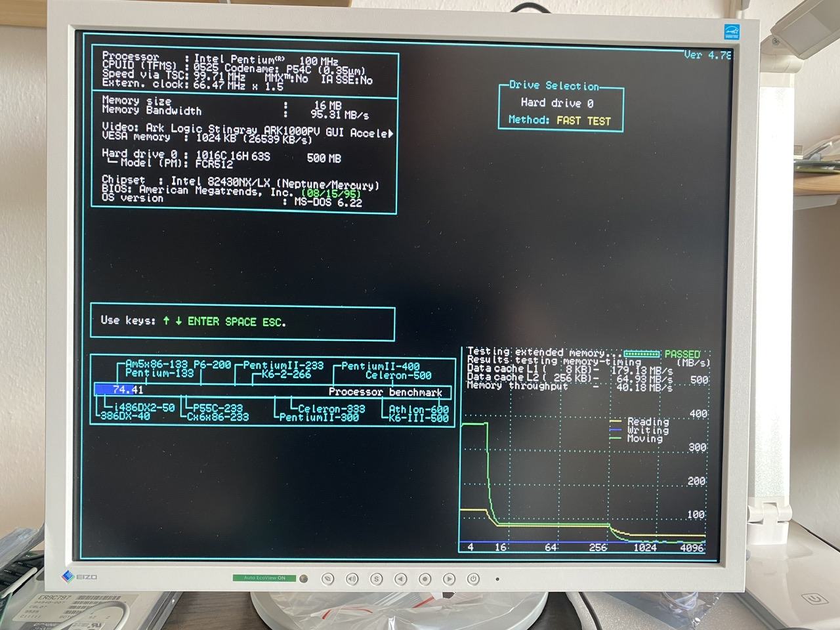Click the K6-2-266 benchmark marker

(286, 374)
